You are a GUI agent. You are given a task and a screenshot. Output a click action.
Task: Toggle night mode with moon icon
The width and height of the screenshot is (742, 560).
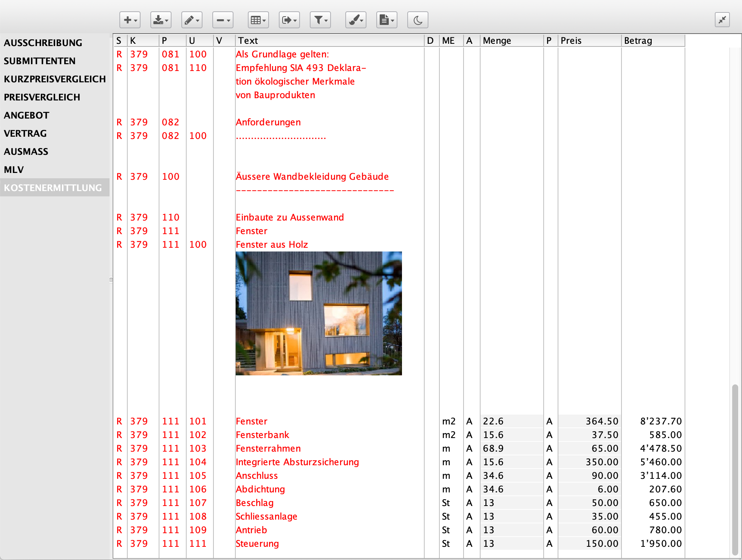coord(418,20)
